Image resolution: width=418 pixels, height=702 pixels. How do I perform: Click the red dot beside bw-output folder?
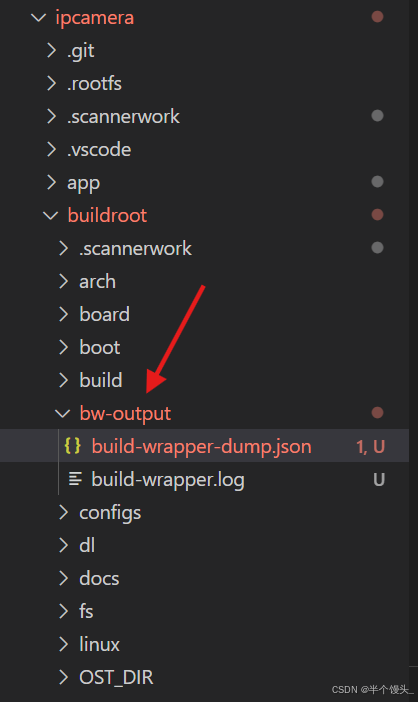[377, 413]
